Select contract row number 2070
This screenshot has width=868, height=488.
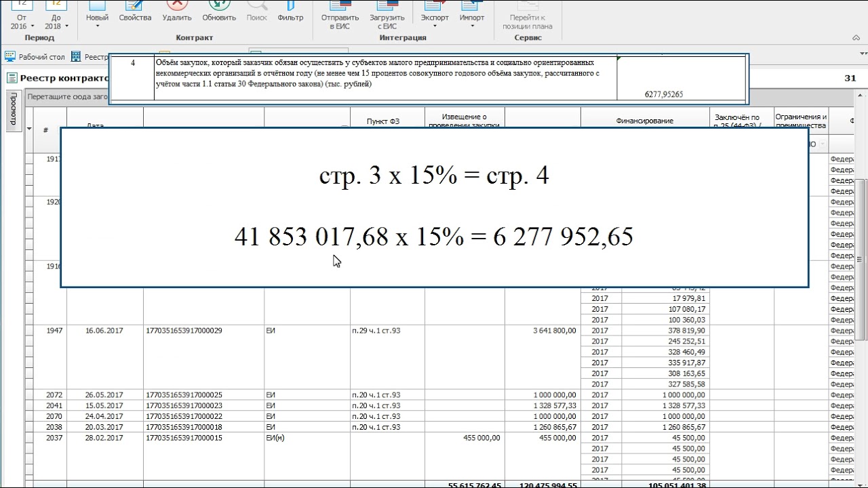click(54, 416)
